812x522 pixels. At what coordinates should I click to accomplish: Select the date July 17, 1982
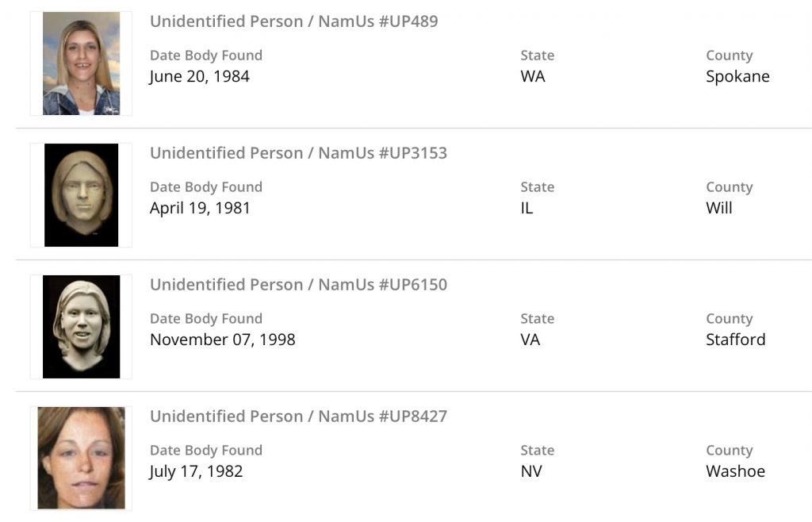click(196, 472)
